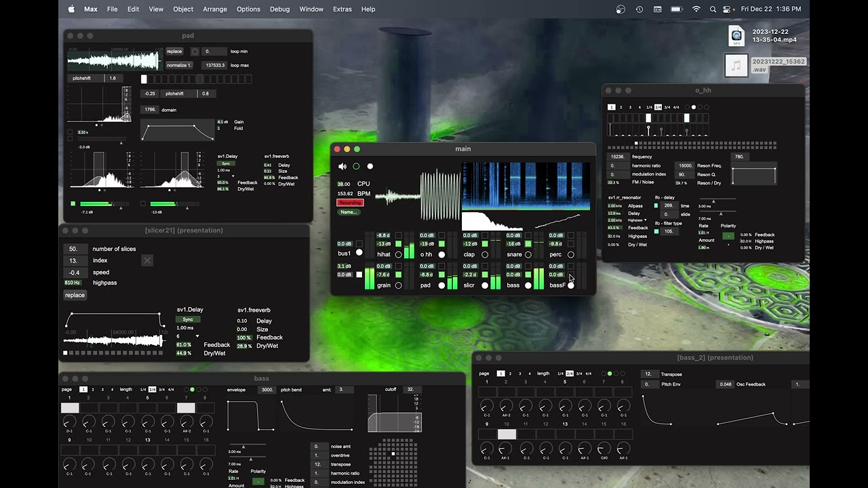Select page 2 in the bass window
868x488 pixels.
(94, 390)
